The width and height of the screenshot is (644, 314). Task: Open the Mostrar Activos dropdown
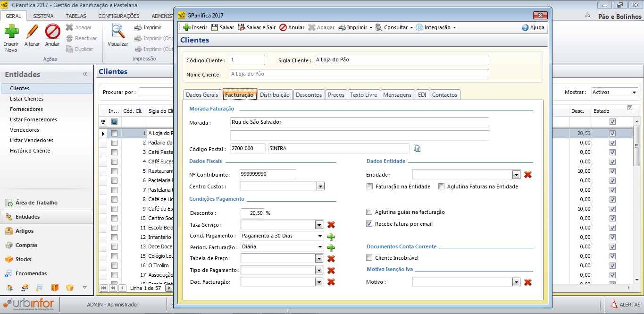point(634,93)
